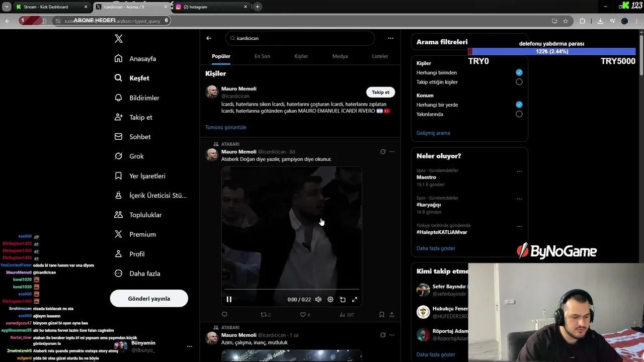Image resolution: width=644 pixels, height=362 pixels.
Task: Open a new browser tab
Action: tap(258, 7)
